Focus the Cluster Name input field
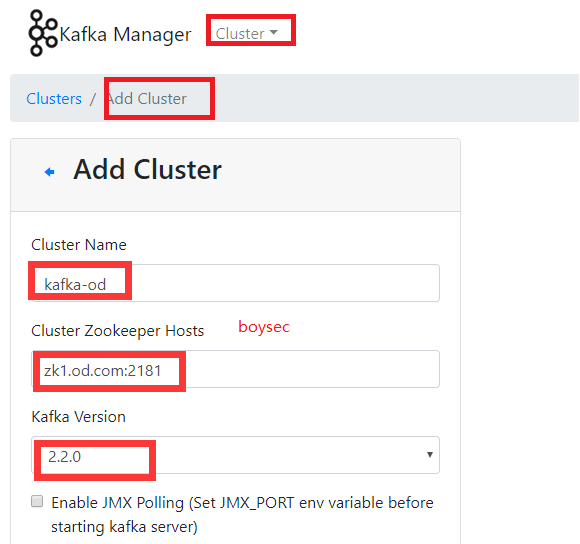Viewport: 580px width, 544px height. tap(236, 283)
